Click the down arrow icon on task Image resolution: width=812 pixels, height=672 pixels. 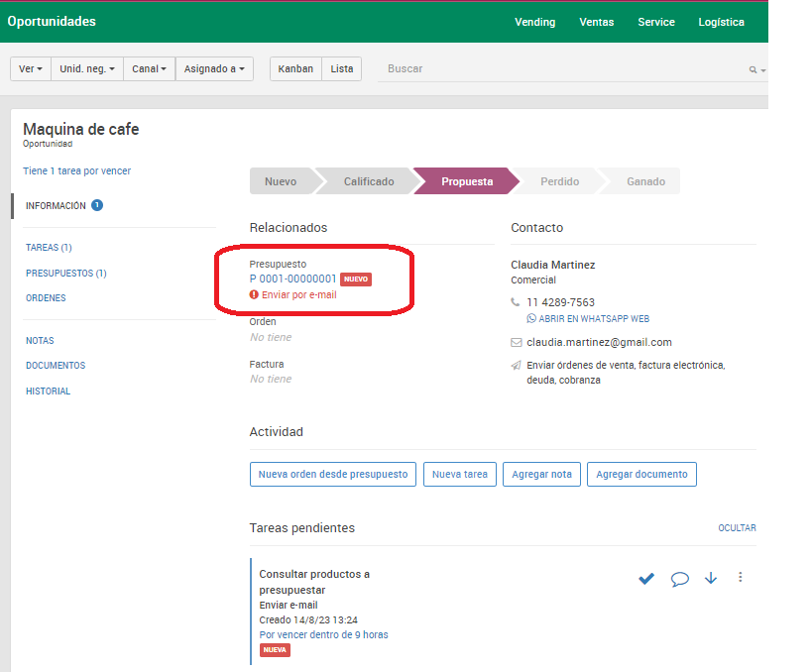pyautogui.click(x=711, y=578)
